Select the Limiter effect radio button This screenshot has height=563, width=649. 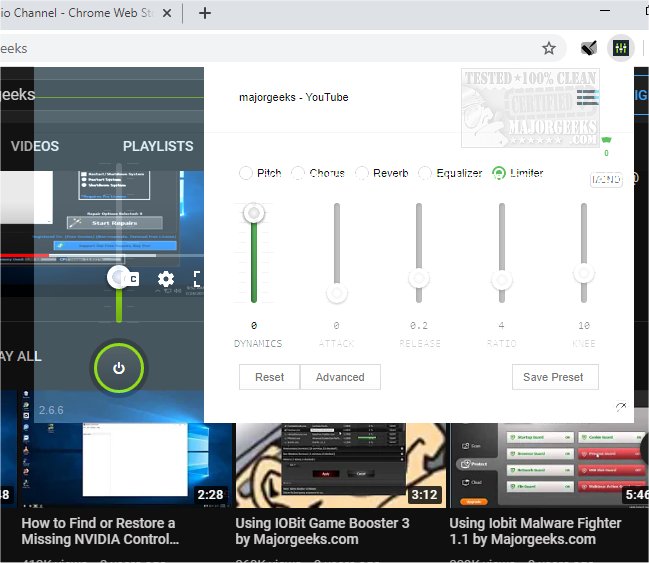click(499, 173)
